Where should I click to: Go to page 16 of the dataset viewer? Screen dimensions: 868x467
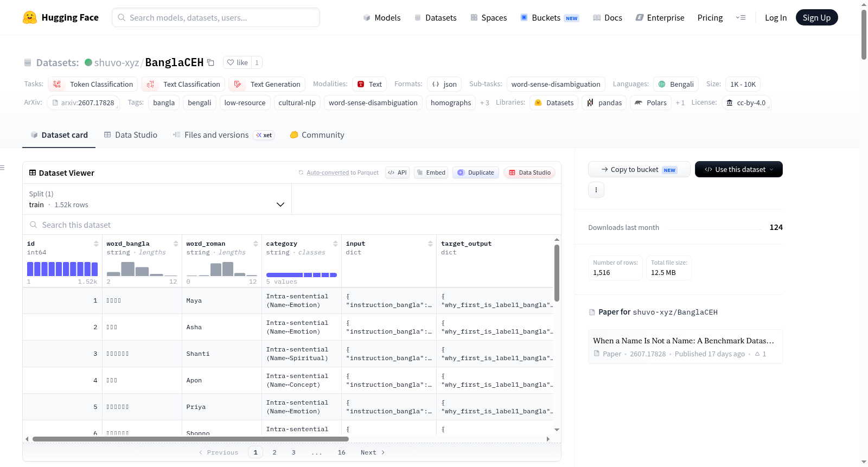point(341,452)
